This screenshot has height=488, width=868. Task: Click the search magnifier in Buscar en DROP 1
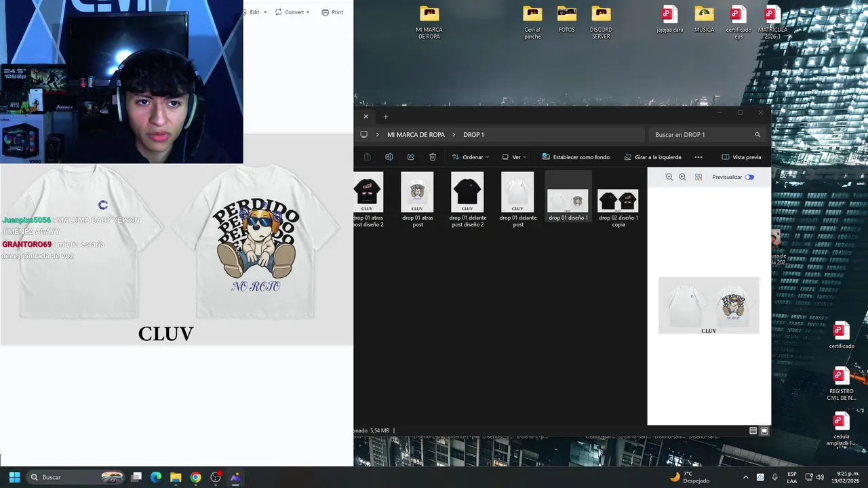point(757,134)
